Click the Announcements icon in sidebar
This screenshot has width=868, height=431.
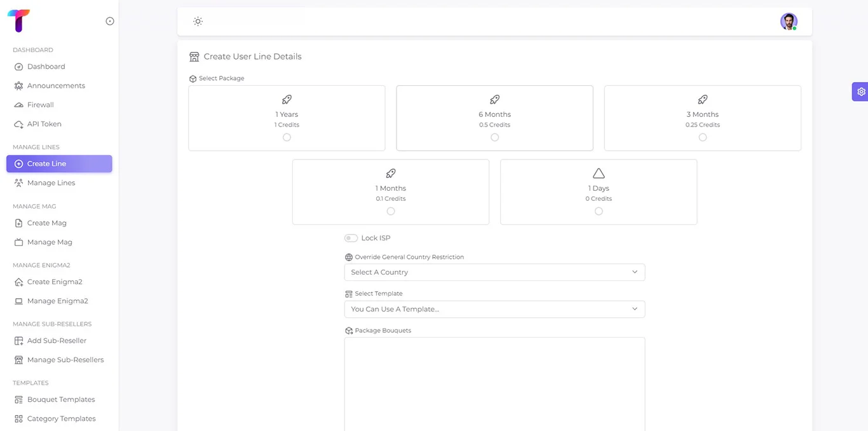[18, 86]
